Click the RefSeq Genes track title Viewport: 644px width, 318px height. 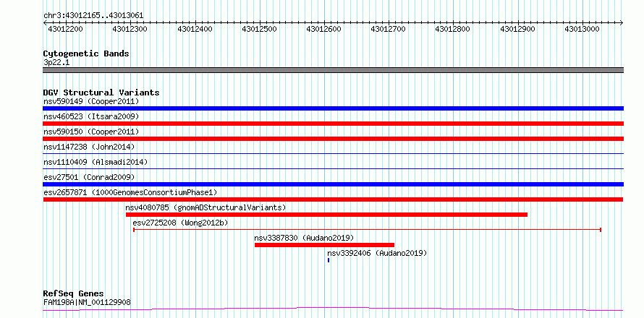(x=73, y=294)
